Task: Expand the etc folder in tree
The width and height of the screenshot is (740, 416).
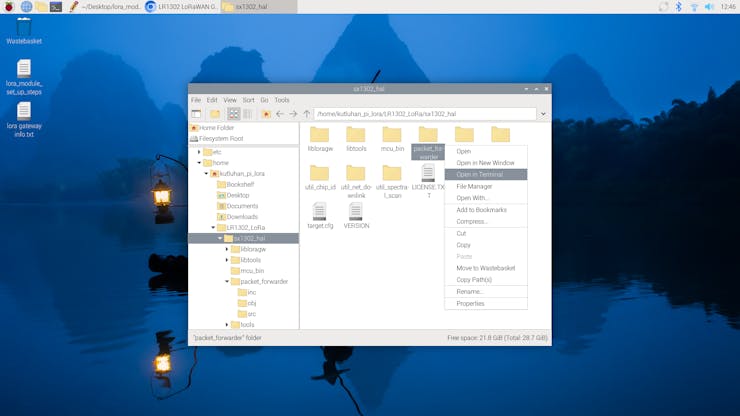Action: (x=199, y=152)
